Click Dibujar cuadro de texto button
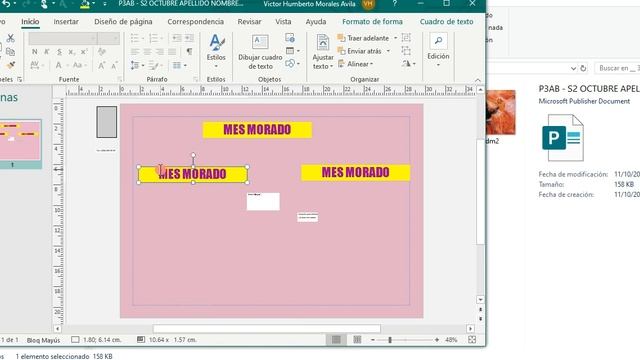Screen dimensions: 640x360 [x=260, y=52]
